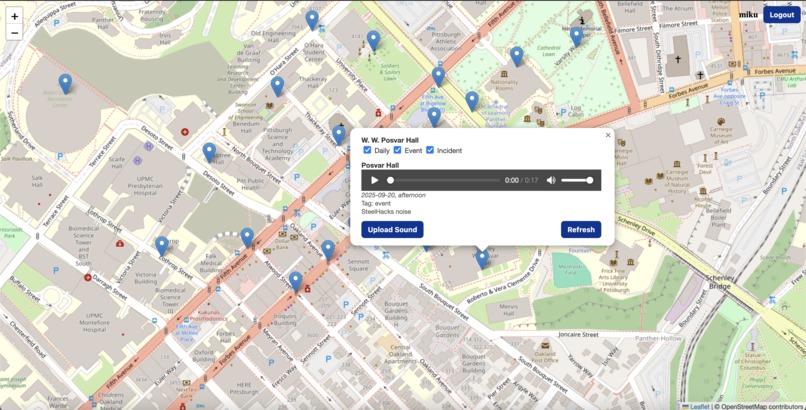The height and width of the screenshot is (410, 806).
Task: Uncheck the Daily filter checkbox
Action: point(367,150)
